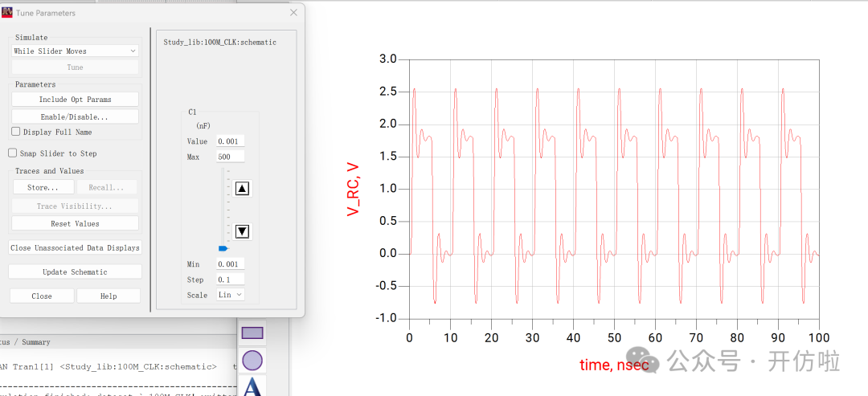Click the C1 Max input field

(x=231, y=157)
